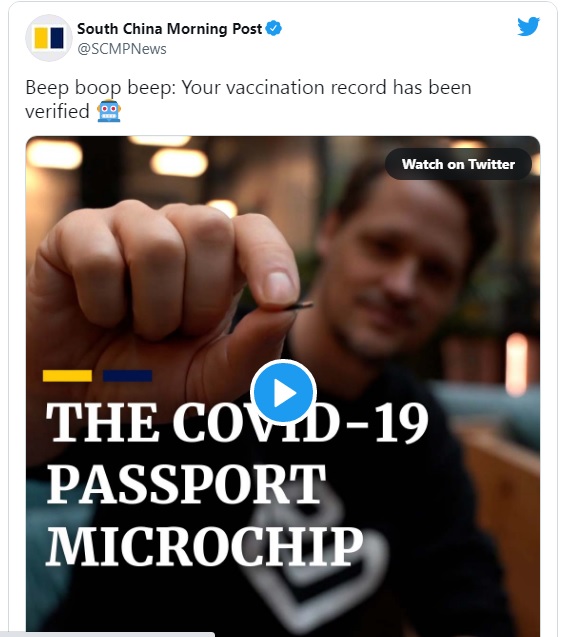
Task: Click the South China Morning Post profile avatar
Action: coord(49,38)
